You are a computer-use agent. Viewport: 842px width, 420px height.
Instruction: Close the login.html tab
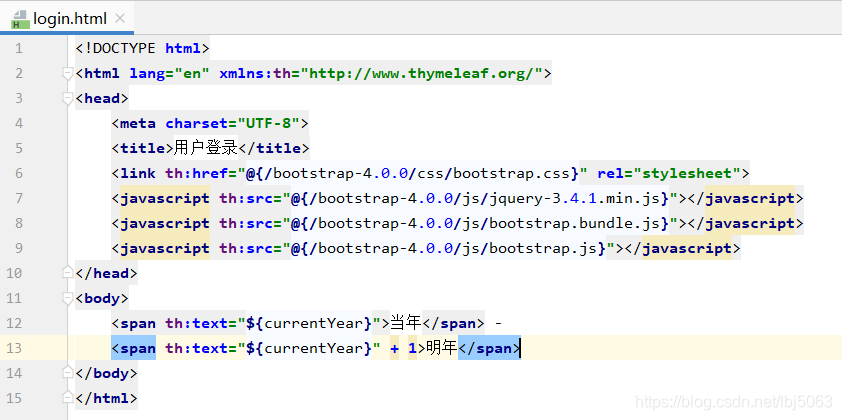click(120, 18)
